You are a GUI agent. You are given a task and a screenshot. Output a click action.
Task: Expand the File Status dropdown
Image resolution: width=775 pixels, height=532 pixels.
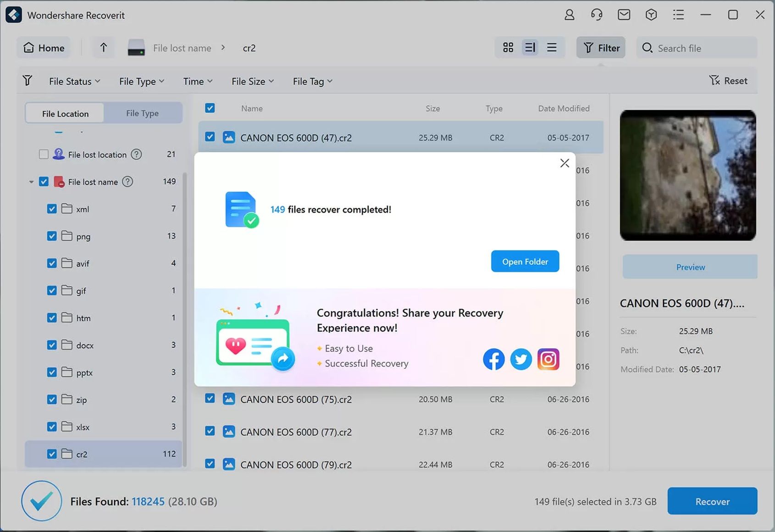click(x=74, y=81)
